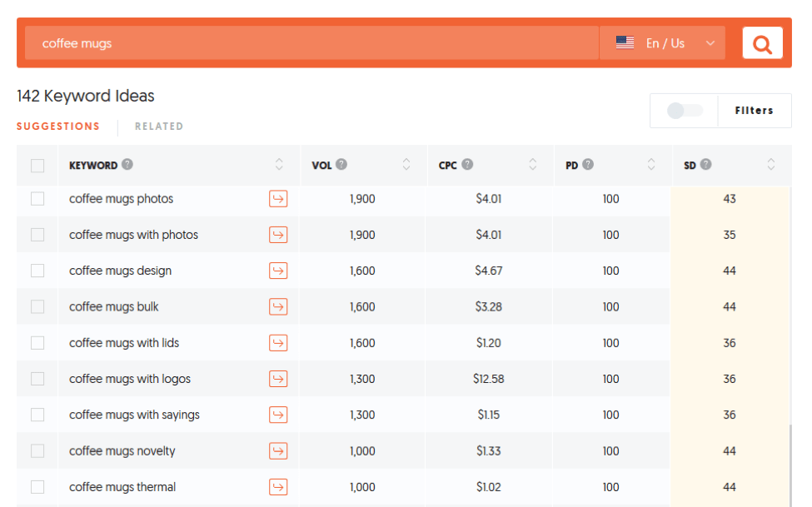Open arrow icon for coffee mugs with photos
Screen dimensions: 812x507
[278, 235]
